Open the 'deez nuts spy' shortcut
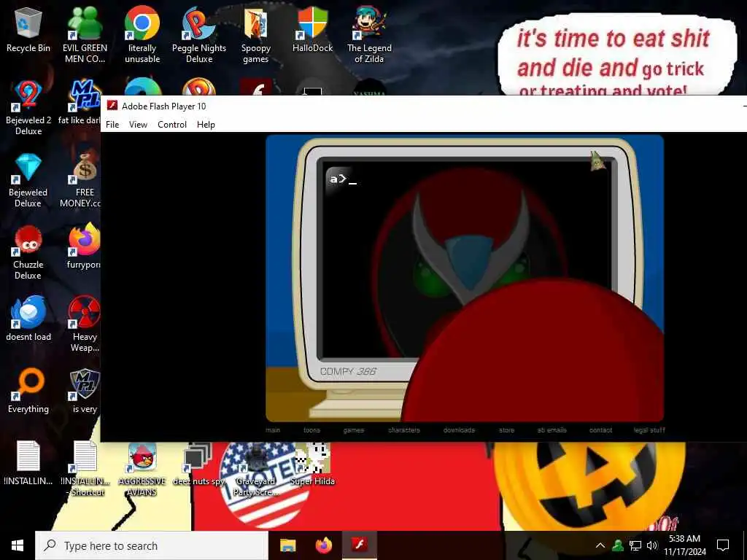Viewport: 747px width, 560px height. tap(198, 464)
